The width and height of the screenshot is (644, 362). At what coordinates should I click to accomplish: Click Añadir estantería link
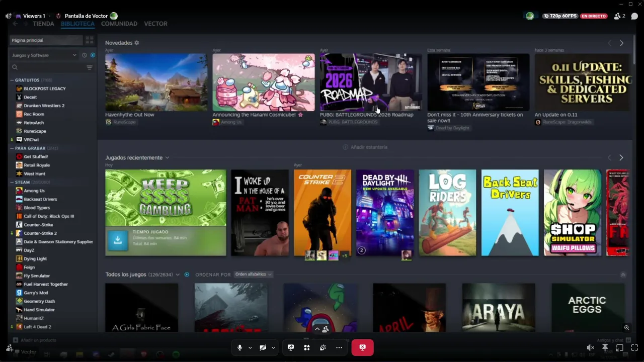(x=365, y=147)
